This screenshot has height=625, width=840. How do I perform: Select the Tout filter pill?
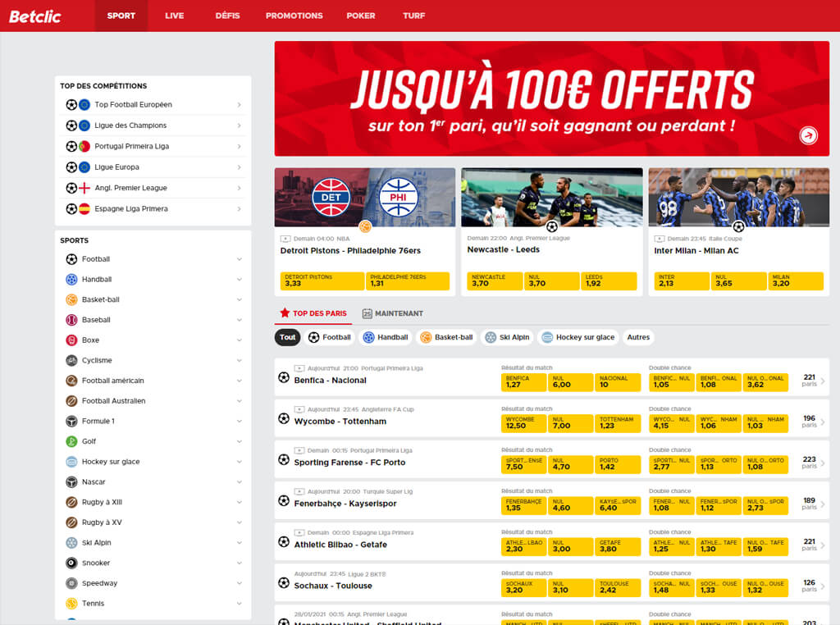point(288,337)
